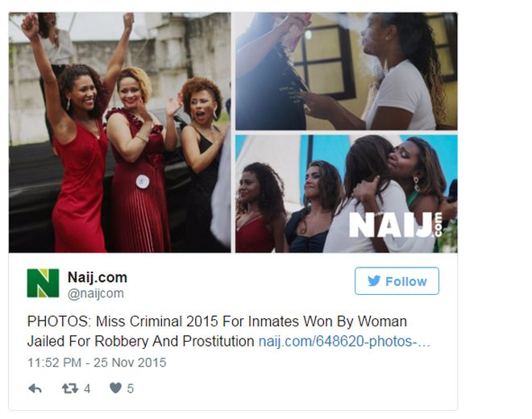Click the reply arrow icon

coord(35,388)
